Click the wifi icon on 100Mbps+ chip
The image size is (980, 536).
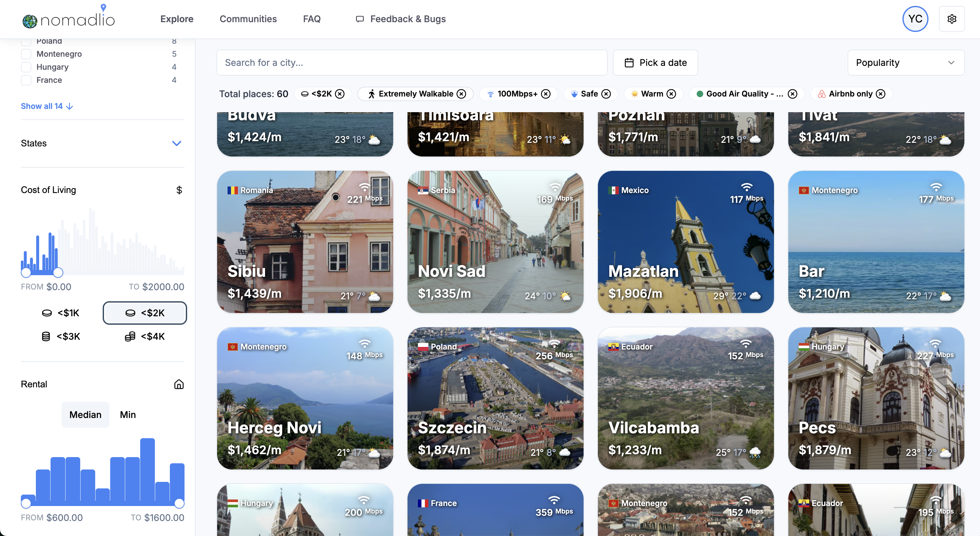490,94
